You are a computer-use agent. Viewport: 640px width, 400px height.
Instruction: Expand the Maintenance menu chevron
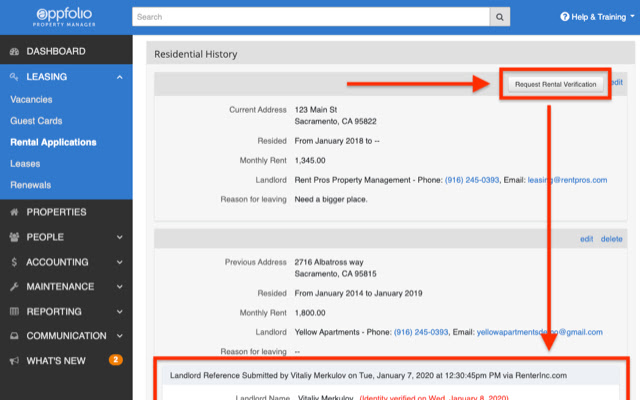[x=120, y=287]
